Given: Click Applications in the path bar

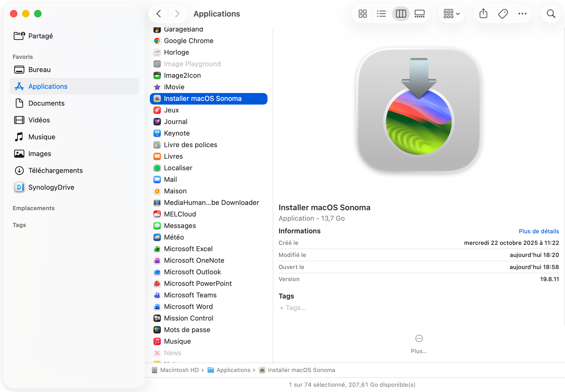Looking at the screenshot, I should coord(233,370).
